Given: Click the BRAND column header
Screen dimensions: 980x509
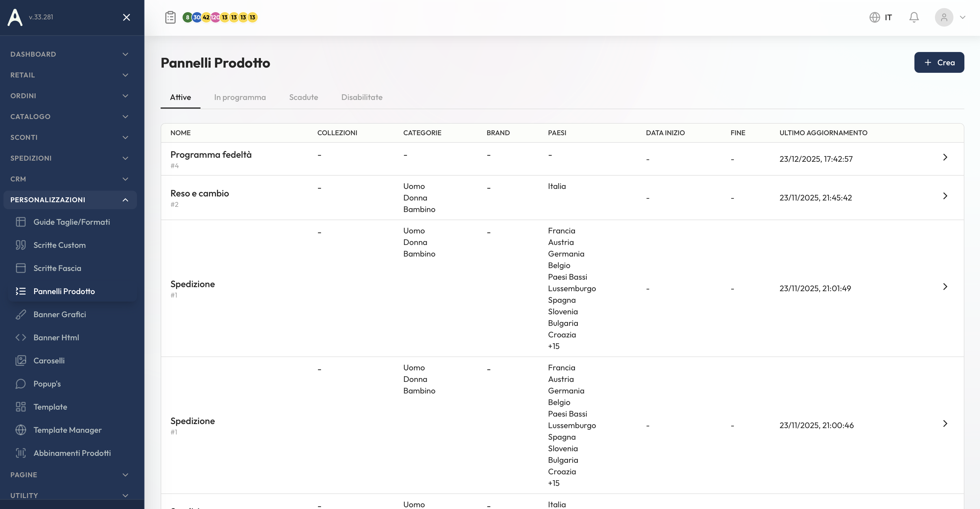Looking at the screenshot, I should tap(498, 133).
